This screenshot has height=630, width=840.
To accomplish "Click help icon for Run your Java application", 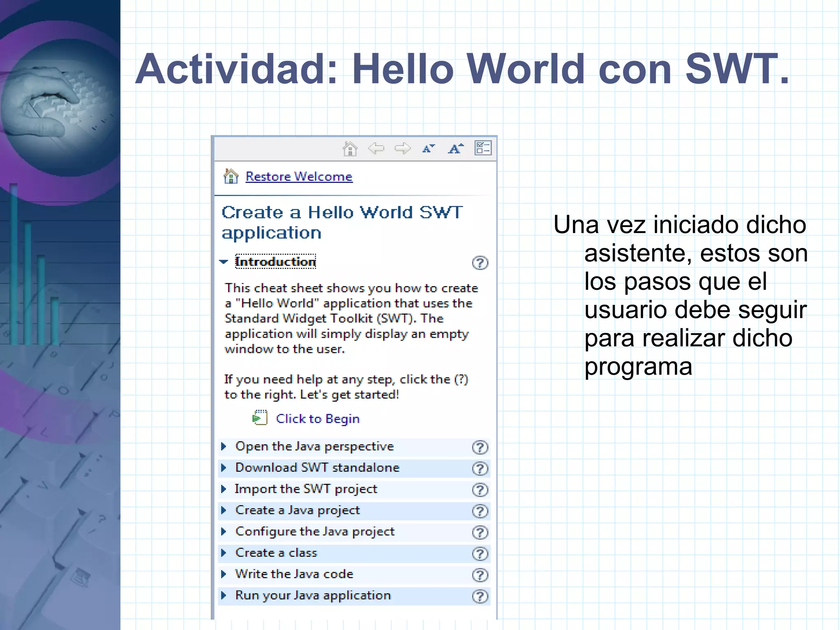I will [x=480, y=596].
